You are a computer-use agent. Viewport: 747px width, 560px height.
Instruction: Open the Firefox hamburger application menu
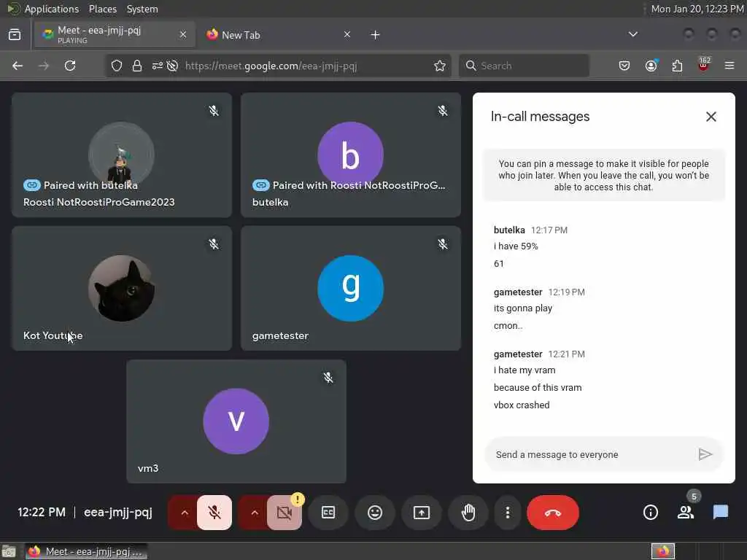(729, 66)
